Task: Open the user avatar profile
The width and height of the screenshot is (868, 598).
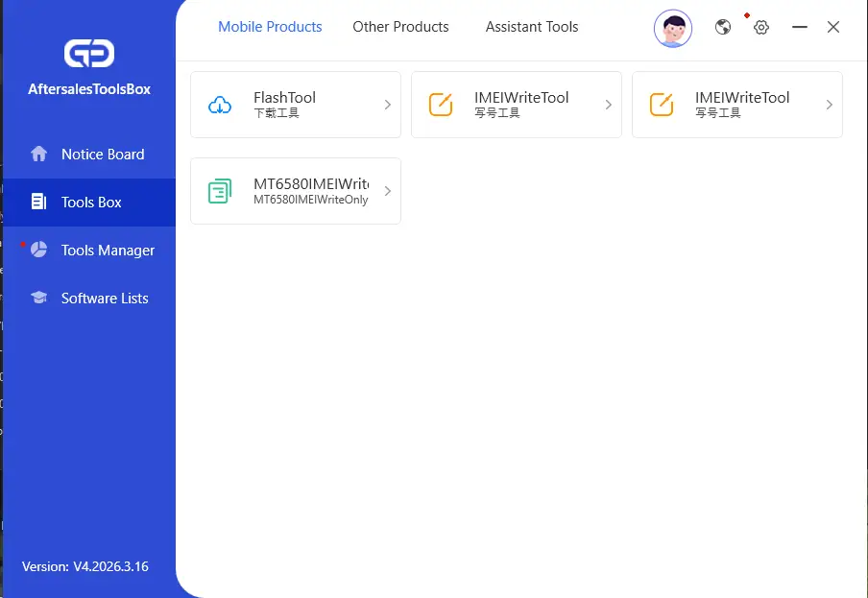Action: pyautogui.click(x=672, y=28)
